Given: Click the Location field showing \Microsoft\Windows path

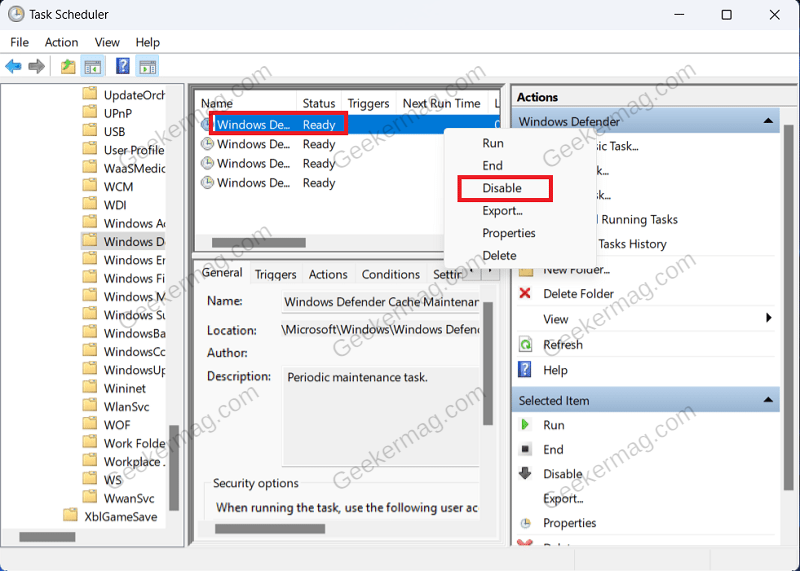Looking at the screenshot, I should coord(381,330).
